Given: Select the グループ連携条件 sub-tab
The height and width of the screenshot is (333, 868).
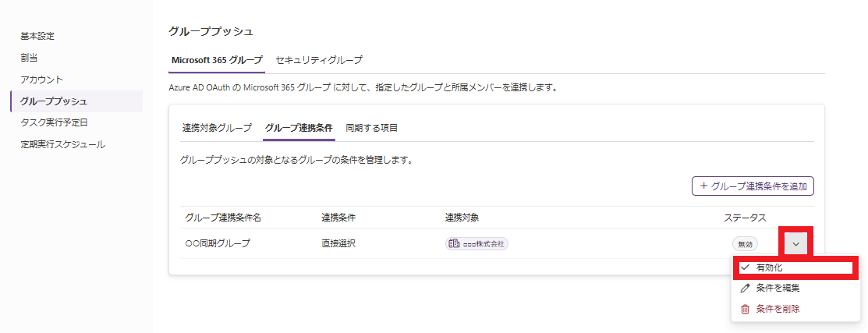Looking at the screenshot, I should (x=299, y=127).
